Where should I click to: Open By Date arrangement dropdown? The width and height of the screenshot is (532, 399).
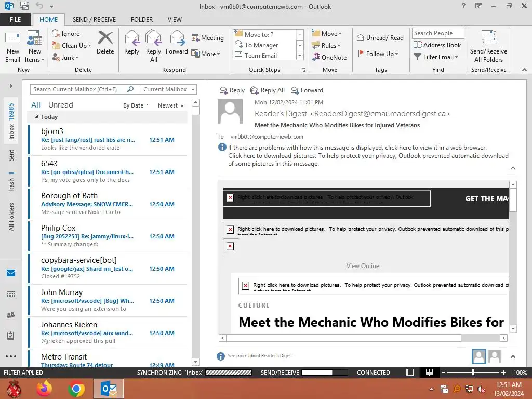coord(136,105)
